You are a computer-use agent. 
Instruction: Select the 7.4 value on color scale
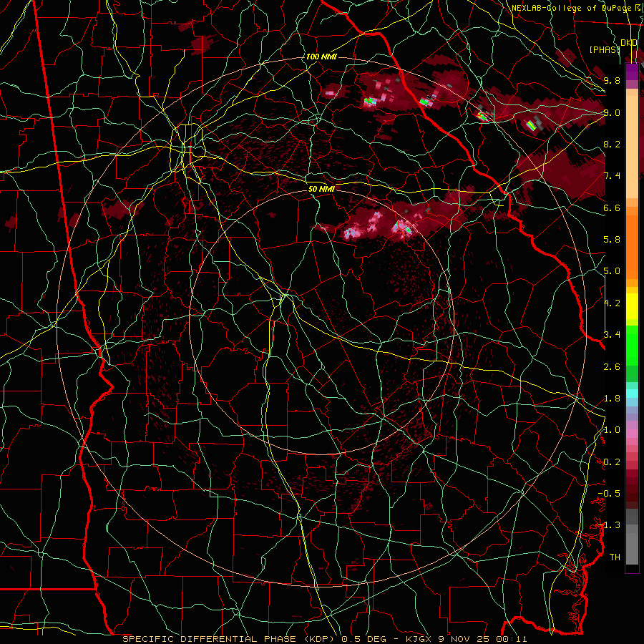pos(612,176)
